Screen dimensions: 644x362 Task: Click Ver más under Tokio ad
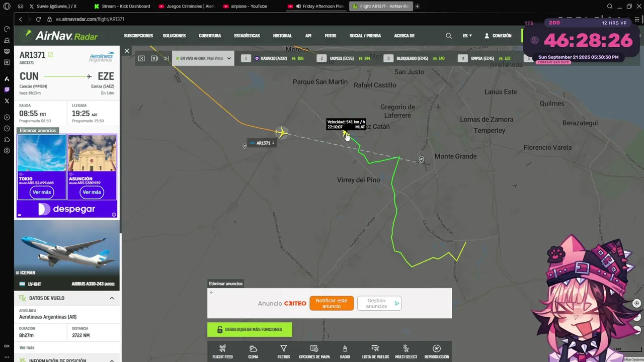(x=42, y=192)
